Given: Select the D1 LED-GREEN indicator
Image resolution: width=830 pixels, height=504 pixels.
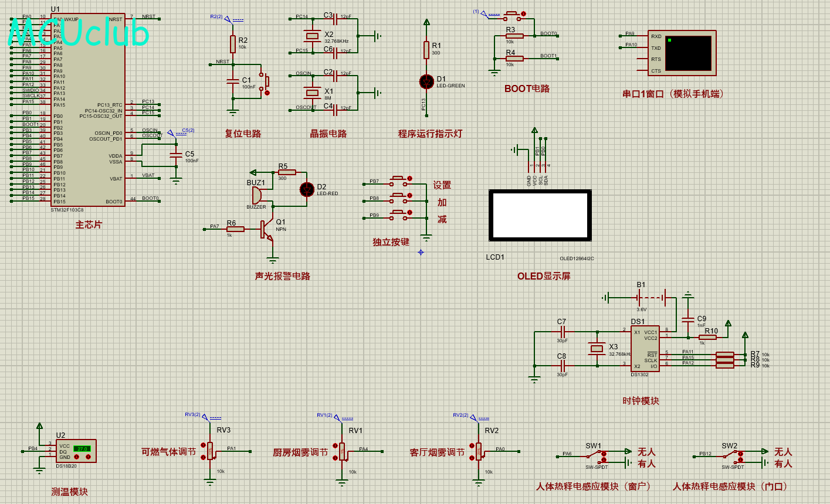Looking at the screenshot, I should pyautogui.click(x=426, y=81).
